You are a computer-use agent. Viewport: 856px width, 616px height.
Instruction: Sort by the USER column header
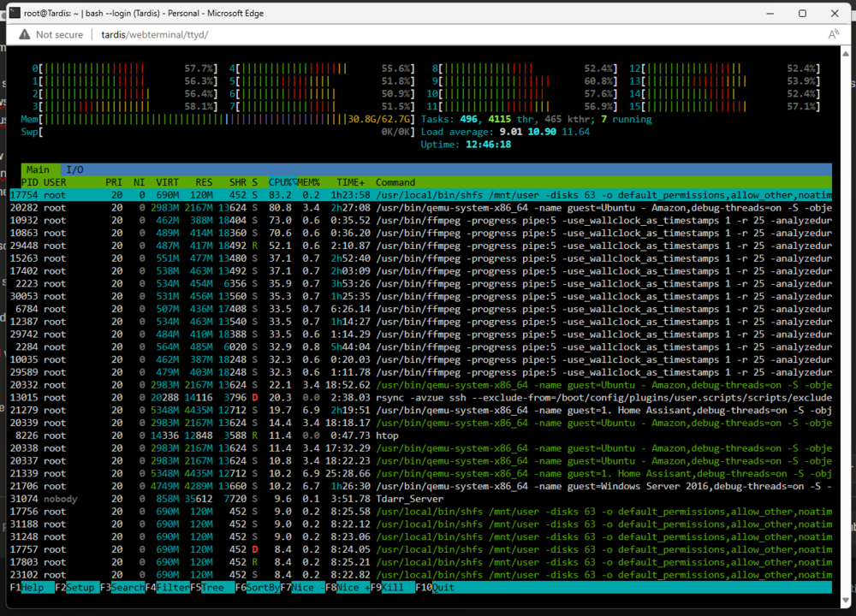click(55, 182)
